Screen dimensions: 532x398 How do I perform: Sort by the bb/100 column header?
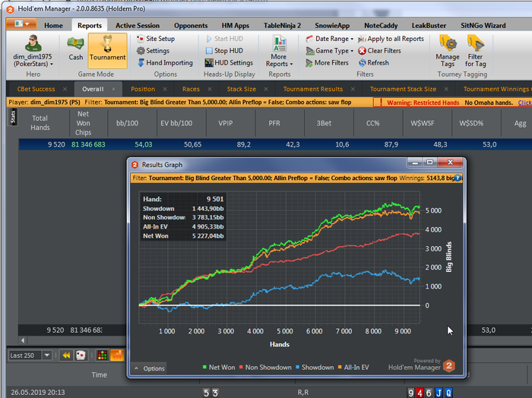(127, 123)
